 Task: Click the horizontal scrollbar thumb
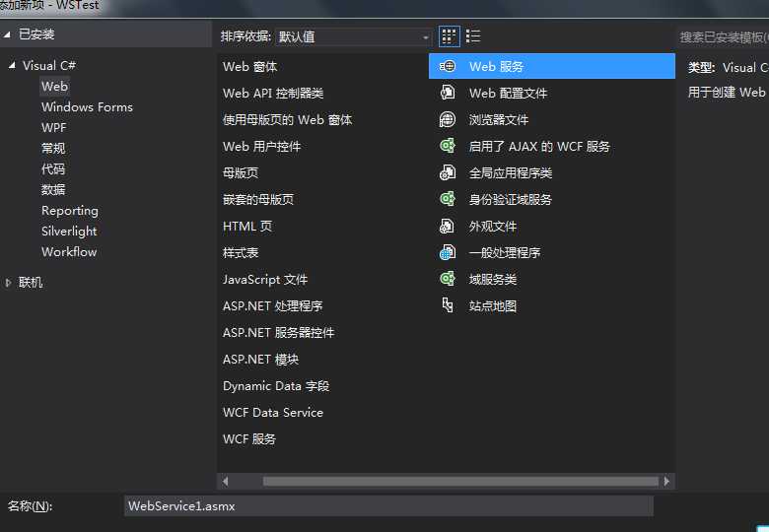point(460,482)
